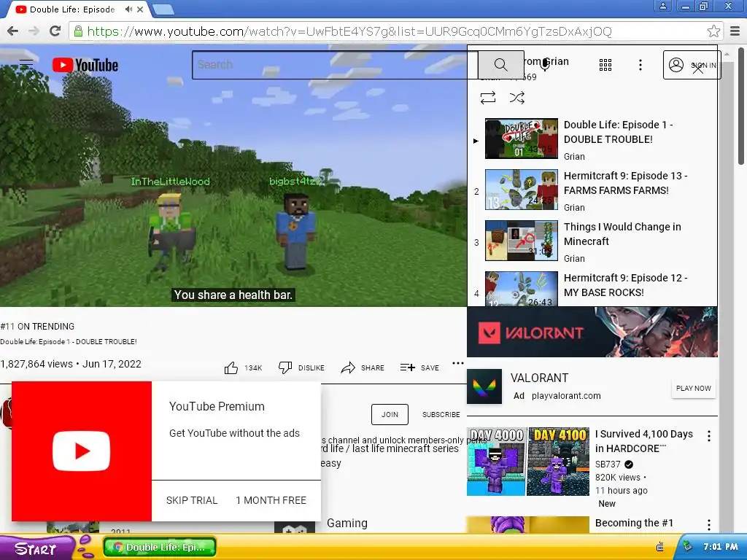747x560 pixels.
Task: Click the taskbar clock showing 7:01 PM
Action: pyautogui.click(x=720, y=547)
